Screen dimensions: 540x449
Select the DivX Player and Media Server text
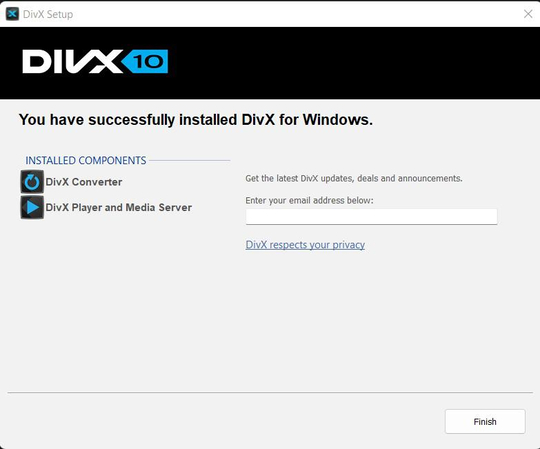pos(118,208)
